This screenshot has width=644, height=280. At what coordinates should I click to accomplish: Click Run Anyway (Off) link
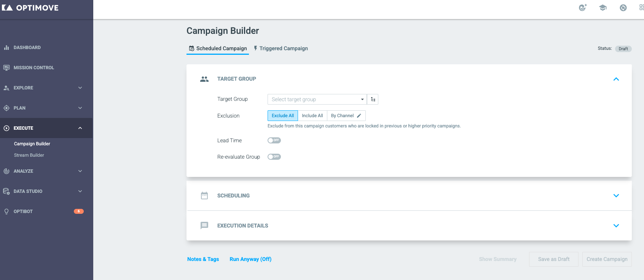tap(250, 259)
